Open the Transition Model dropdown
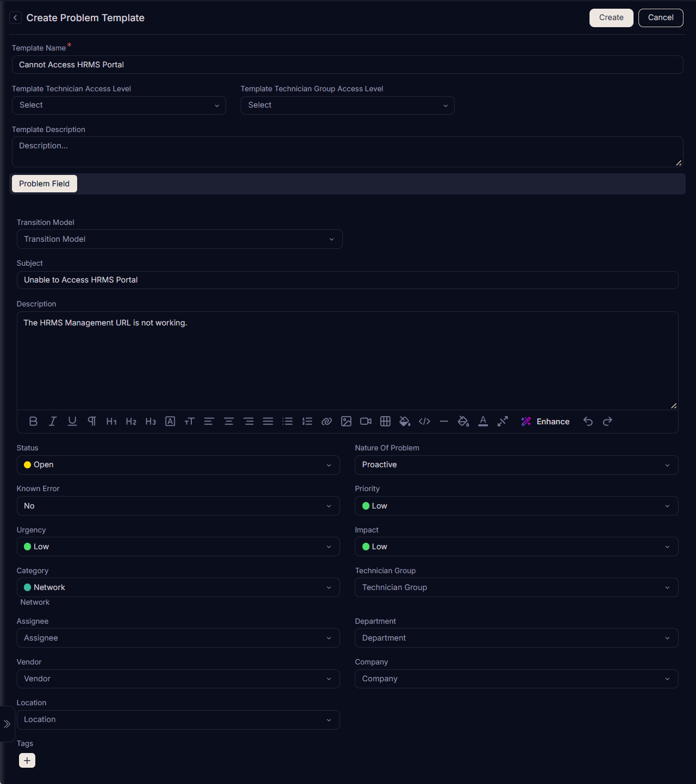 click(180, 239)
